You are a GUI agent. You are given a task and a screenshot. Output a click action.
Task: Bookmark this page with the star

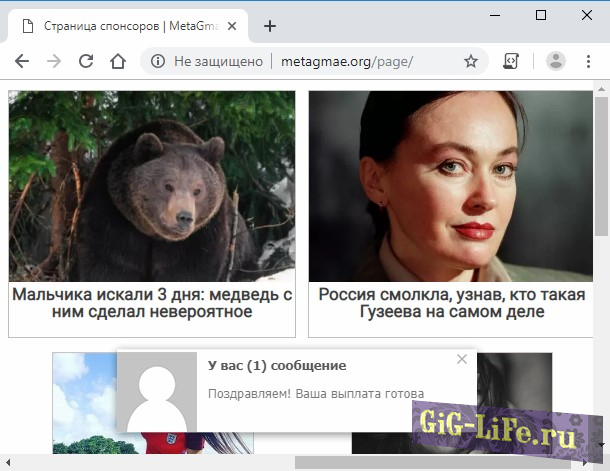point(471,61)
